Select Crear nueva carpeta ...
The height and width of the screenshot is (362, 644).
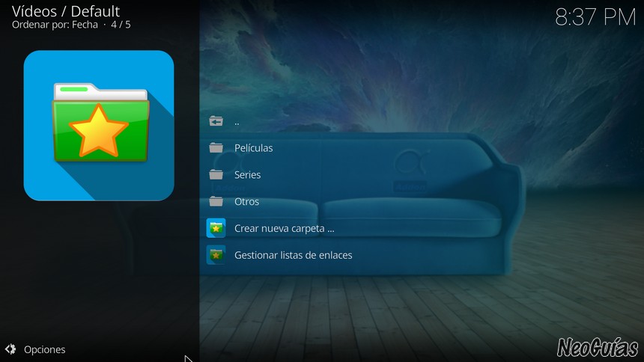tap(285, 228)
